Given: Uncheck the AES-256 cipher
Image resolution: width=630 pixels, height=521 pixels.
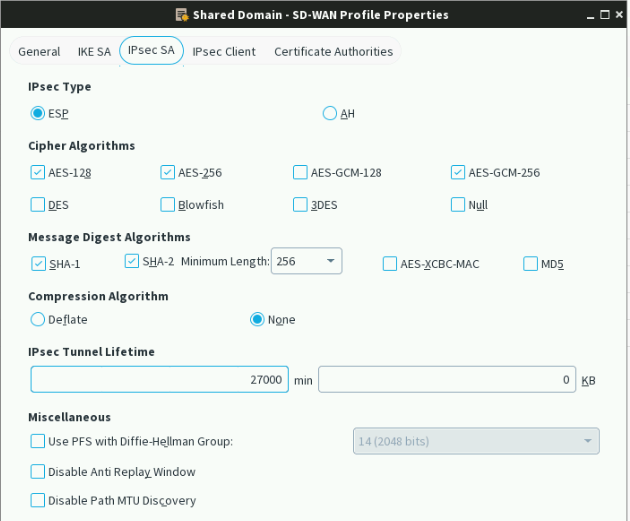Looking at the screenshot, I should click(x=168, y=172).
